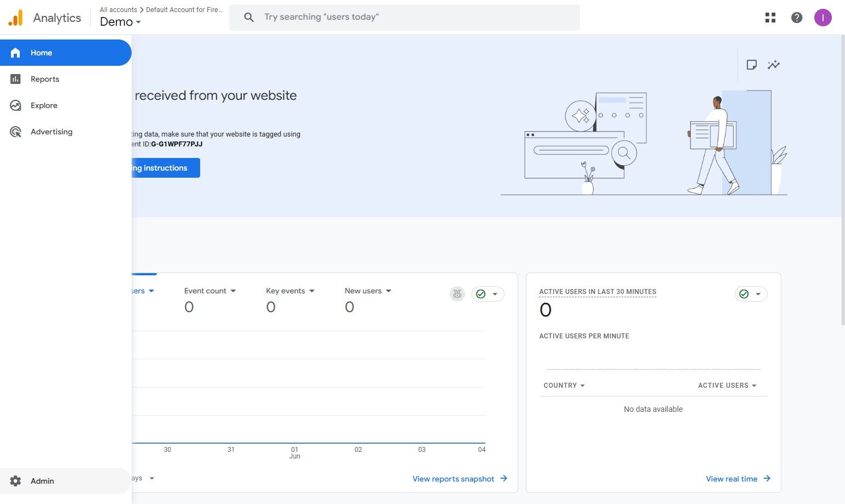Open the Advertising section icon

(15, 132)
